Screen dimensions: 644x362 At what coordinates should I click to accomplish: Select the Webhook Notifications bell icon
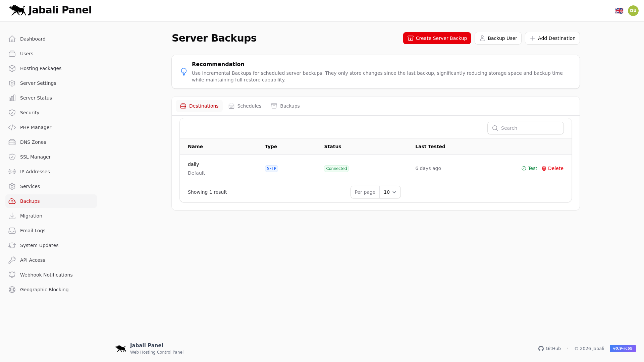point(12,275)
